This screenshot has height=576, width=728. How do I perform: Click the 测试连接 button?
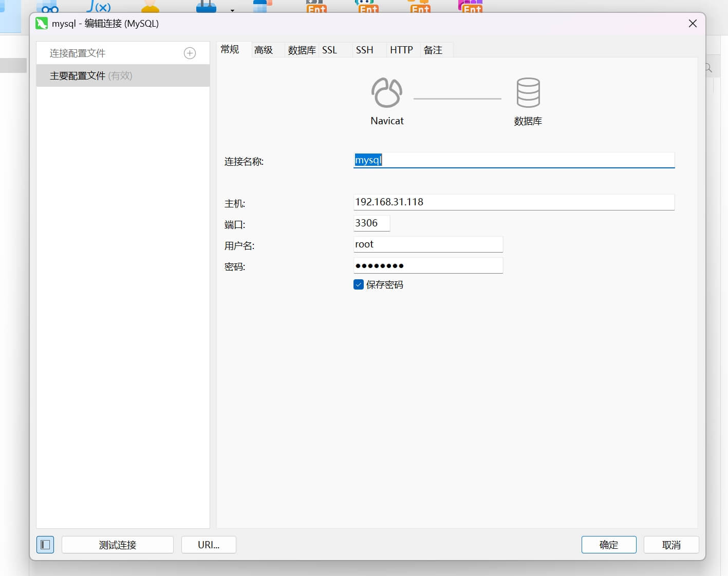point(118,545)
